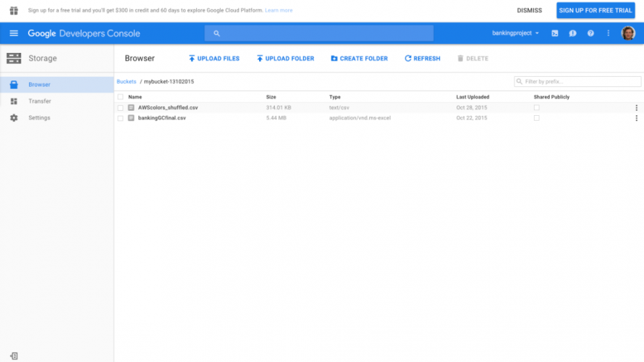Check the box for AWScolors_shuffled.csv
The width and height of the screenshot is (644, 362).
[x=120, y=108]
